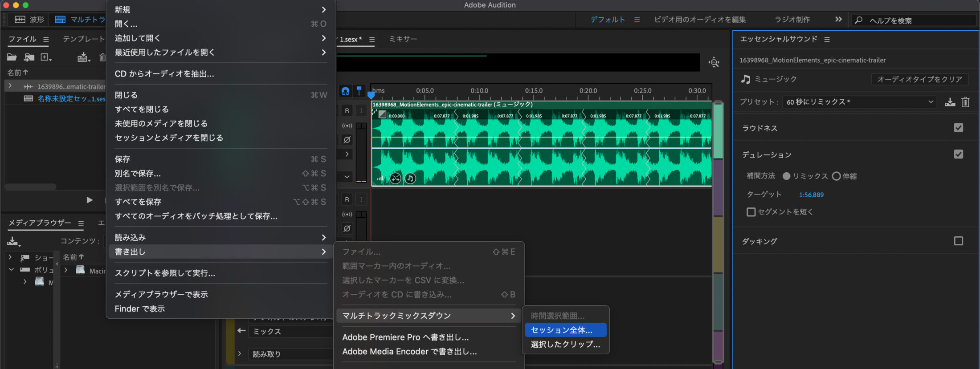Choose CD からオーディオを抽出... menu item
980x369 pixels.
pos(220,74)
